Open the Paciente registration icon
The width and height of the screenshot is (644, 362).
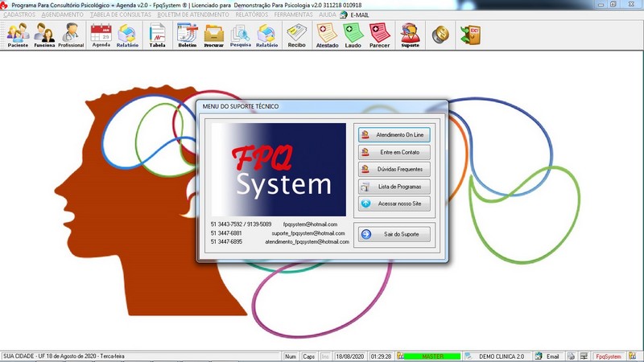[18, 35]
